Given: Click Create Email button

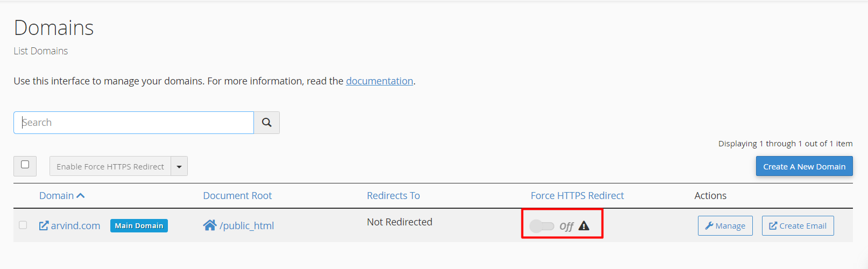Looking at the screenshot, I should click(x=798, y=226).
